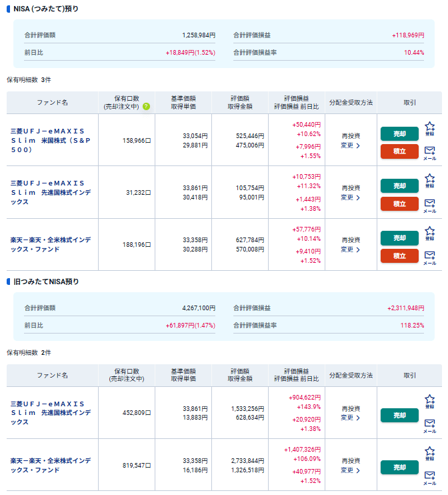This screenshot has width=448, height=495.
Task: Select valuation amount 1,533,256円
Action: pos(247,409)
